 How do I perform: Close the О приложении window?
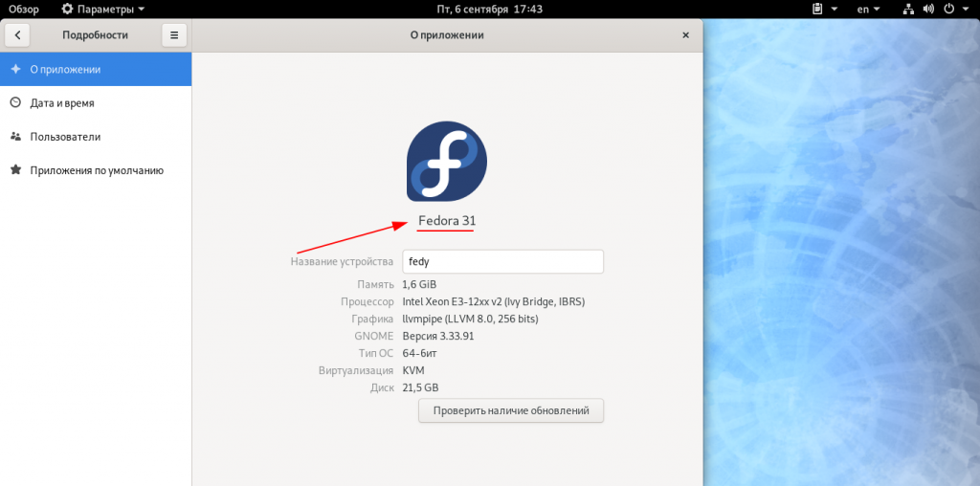pos(685,35)
